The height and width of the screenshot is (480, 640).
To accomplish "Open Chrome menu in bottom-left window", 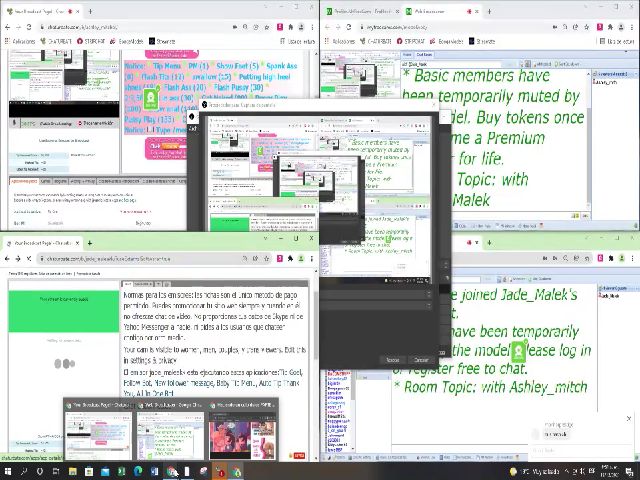I will (312, 258).
